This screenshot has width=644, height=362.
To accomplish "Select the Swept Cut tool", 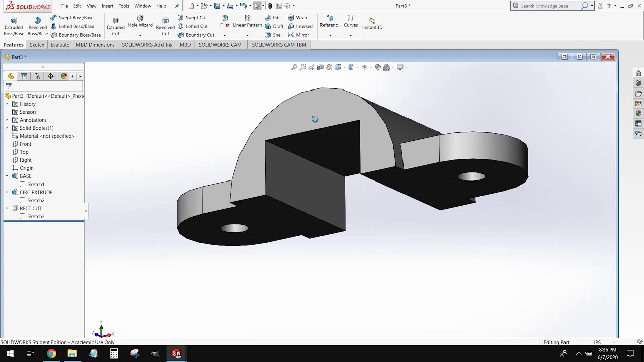I will (192, 18).
